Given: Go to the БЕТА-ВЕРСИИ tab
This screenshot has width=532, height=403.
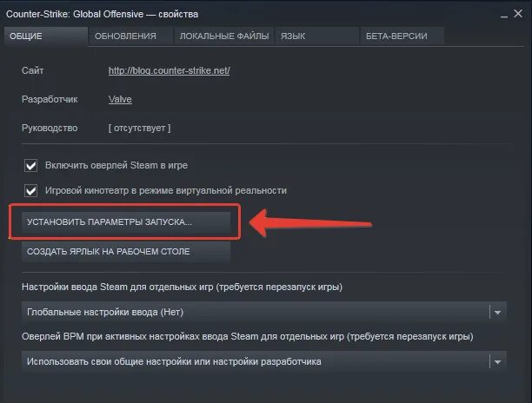Looking at the screenshot, I should [402, 36].
